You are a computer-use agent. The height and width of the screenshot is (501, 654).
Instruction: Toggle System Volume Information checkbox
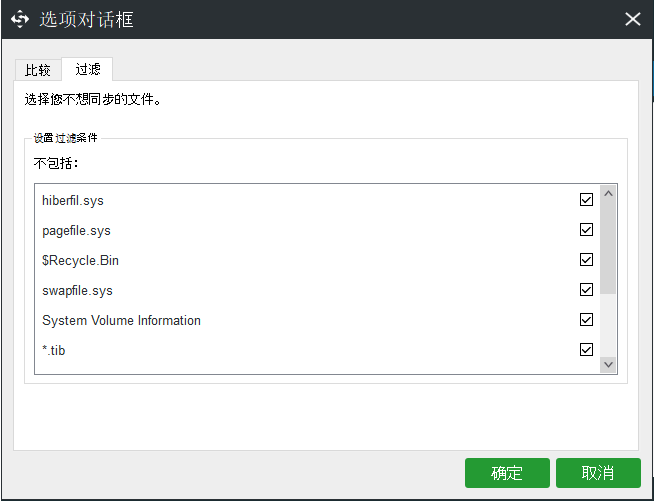tap(586, 320)
